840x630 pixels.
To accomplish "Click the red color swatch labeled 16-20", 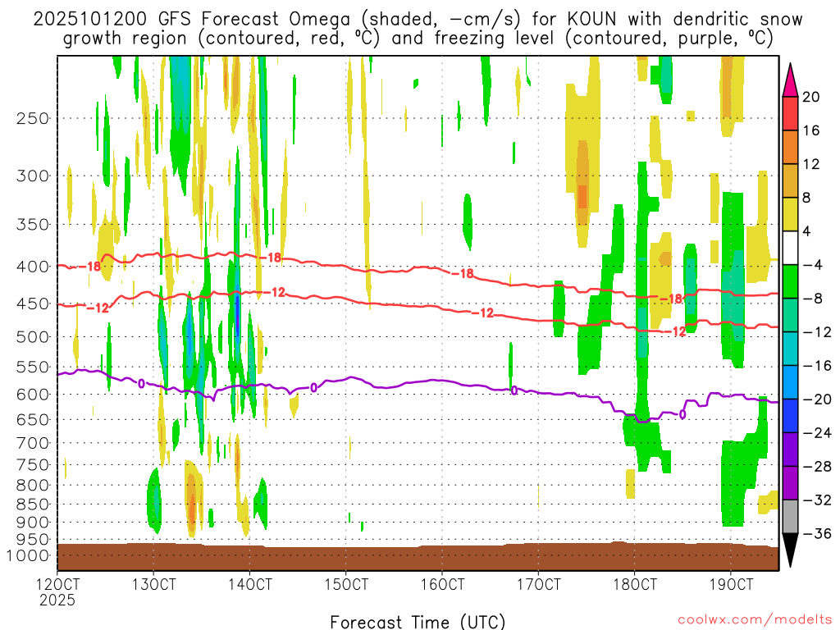I will pos(790,113).
